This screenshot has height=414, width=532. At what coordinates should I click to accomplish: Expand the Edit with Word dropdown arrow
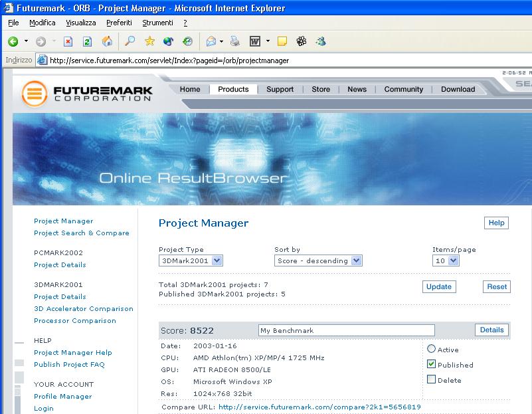(268, 41)
